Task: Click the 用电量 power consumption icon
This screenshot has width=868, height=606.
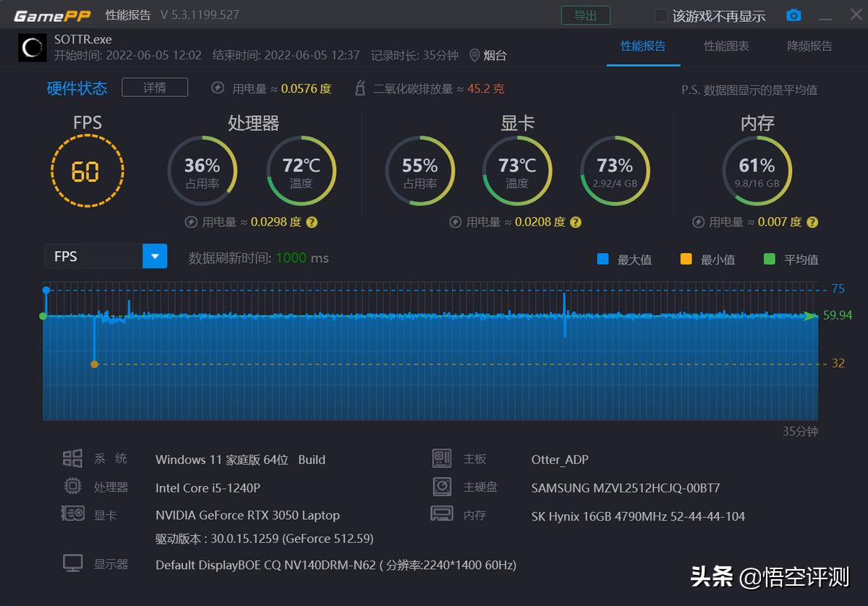Action: 218,88
